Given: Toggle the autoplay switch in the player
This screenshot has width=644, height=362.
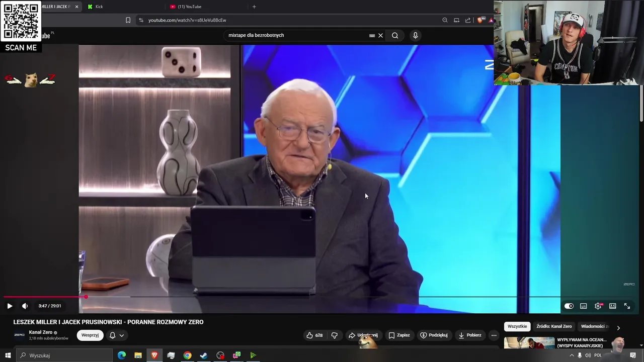Looking at the screenshot, I should click(x=569, y=306).
